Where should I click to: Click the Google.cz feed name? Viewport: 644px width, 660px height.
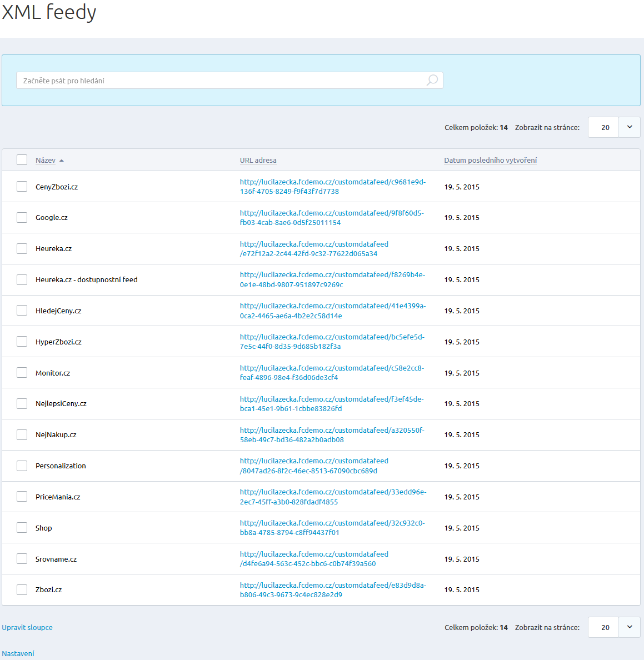pos(51,218)
